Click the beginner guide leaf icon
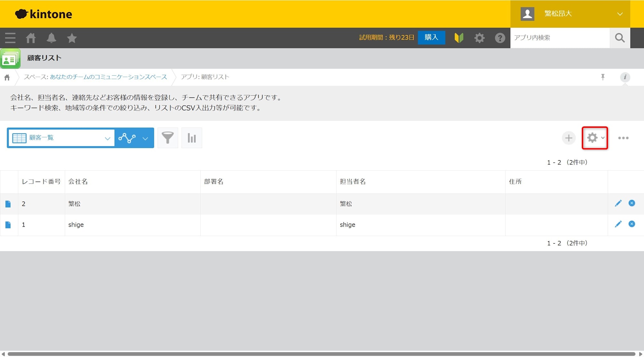This screenshot has height=357, width=644. 459,38
